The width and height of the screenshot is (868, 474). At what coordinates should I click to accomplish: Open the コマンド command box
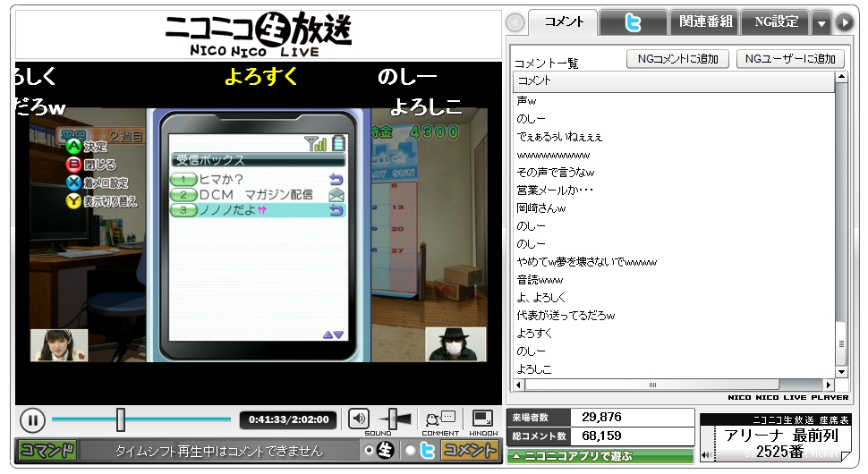[47, 451]
